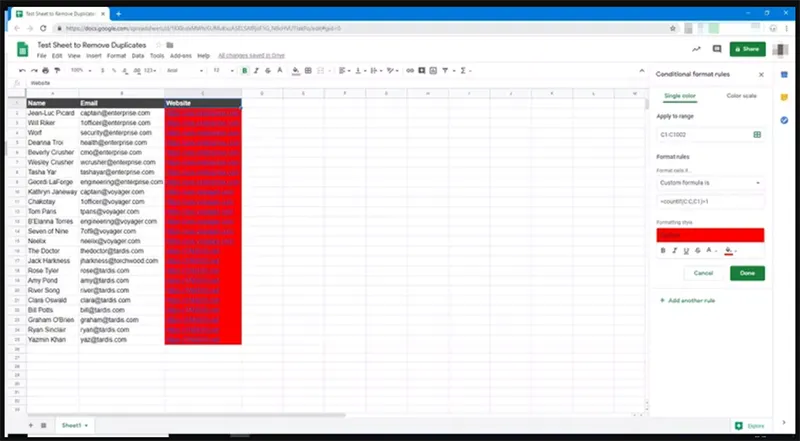Close the Conditional format rules panel
Image resolution: width=800 pixels, height=441 pixels.
click(x=761, y=75)
